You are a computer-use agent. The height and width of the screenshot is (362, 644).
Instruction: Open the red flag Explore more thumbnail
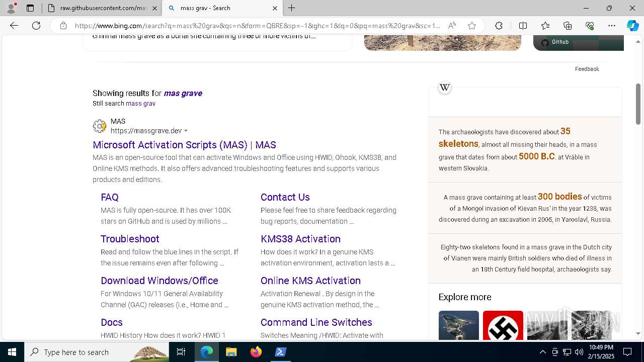pos(503,325)
